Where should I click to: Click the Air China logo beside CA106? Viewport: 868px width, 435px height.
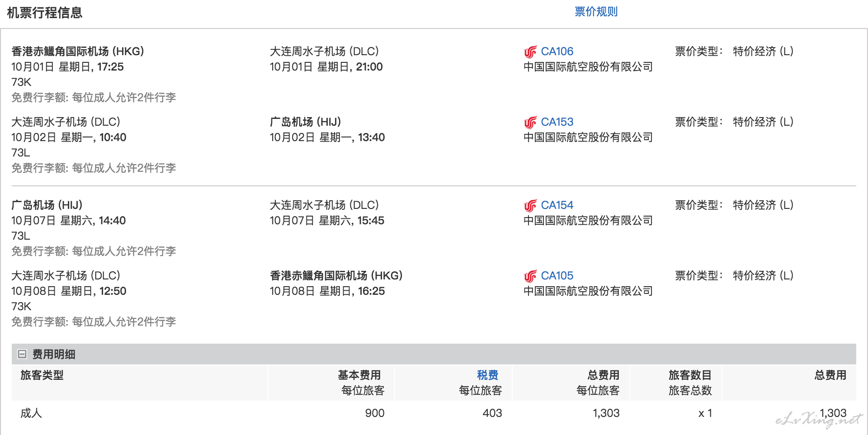(530, 52)
